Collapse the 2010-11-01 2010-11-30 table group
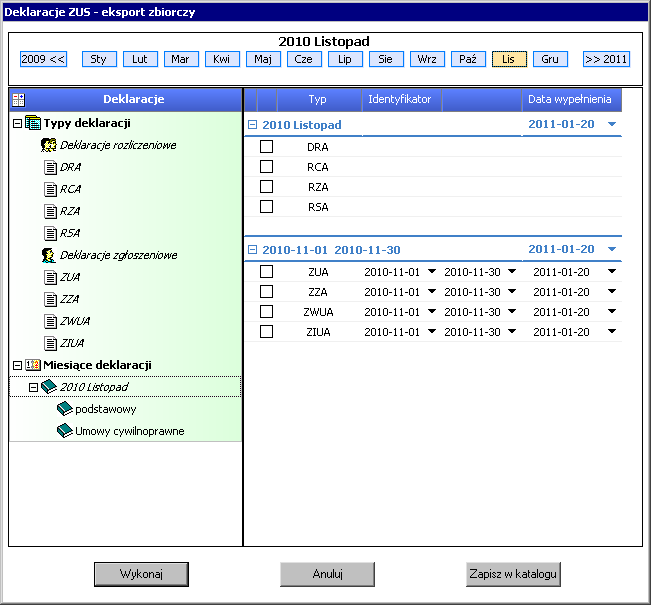Screen dimensions: 651x605 [x=252, y=250]
